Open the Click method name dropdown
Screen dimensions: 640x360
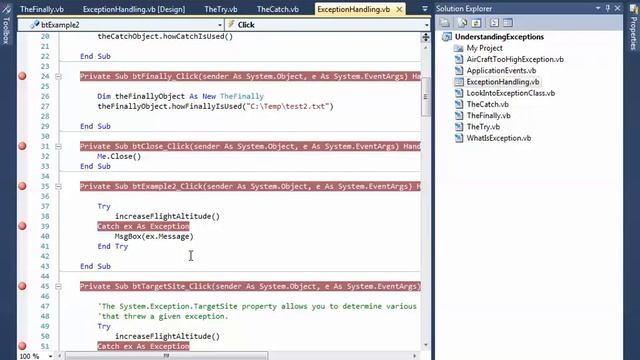pyautogui.click(x=426, y=25)
